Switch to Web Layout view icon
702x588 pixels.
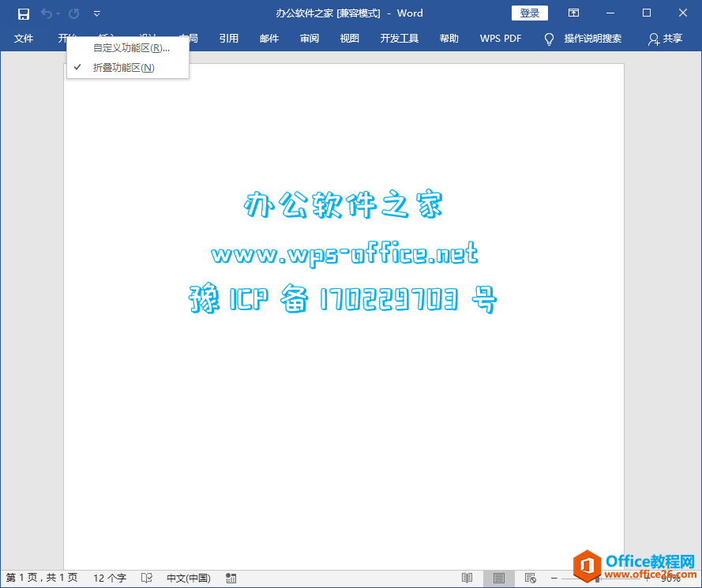pyautogui.click(x=531, y=579)
